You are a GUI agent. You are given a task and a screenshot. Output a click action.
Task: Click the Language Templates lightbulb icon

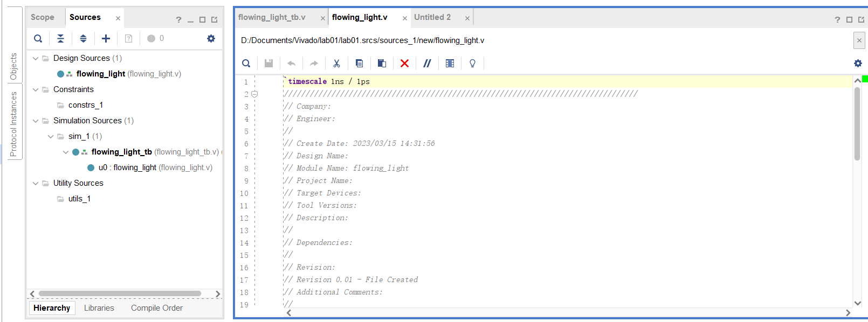(472, 64)
